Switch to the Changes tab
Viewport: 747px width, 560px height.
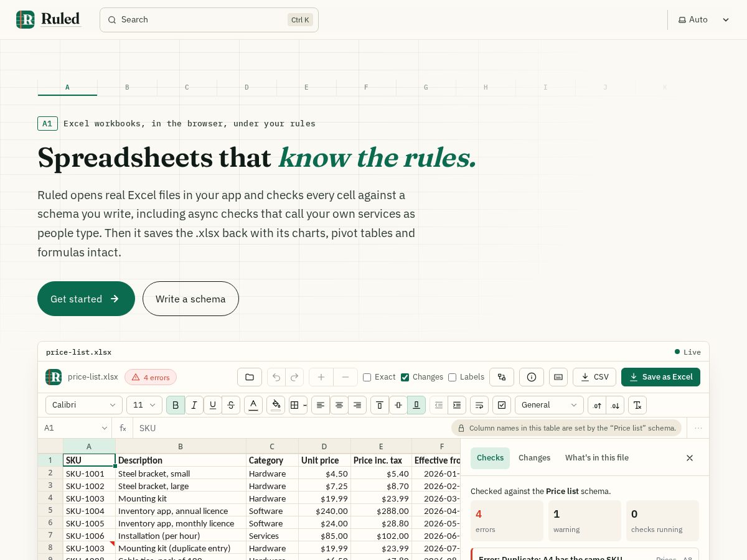[535, 458]
